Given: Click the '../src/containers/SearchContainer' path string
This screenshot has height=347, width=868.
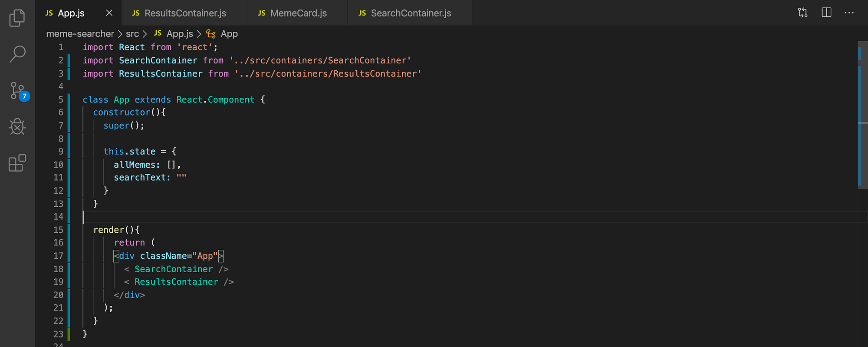Looking at the screenshot, I should [x=320, y=60].
